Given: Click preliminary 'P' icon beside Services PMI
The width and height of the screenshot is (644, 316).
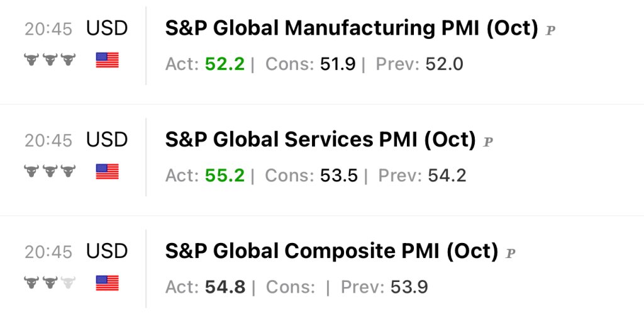Looking at the screenshot, I should [487, 142].
